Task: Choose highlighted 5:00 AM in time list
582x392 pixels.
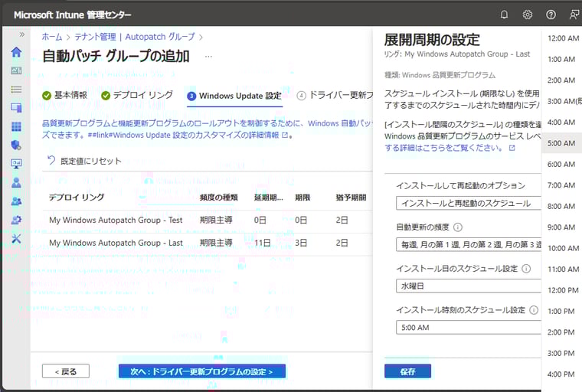Action: (562, 143)
